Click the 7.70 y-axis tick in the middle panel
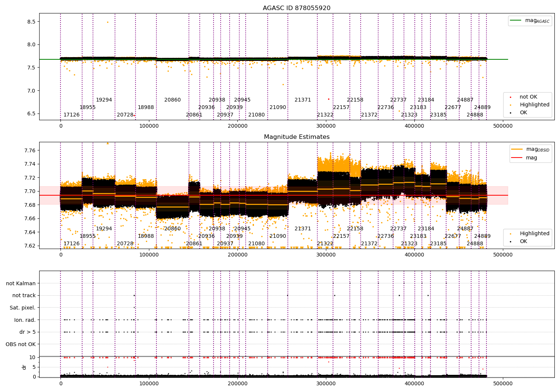The width and height of the screenshot is (560, 392). (30, 191)
